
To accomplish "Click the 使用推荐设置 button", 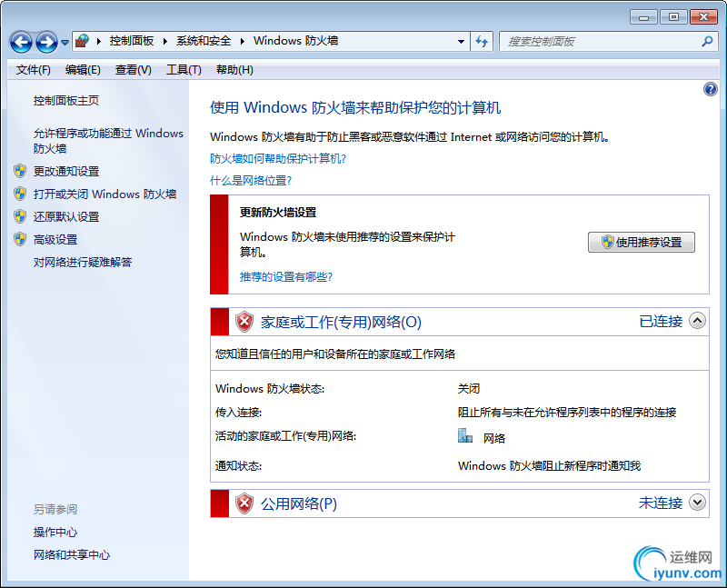I will 642,242.
